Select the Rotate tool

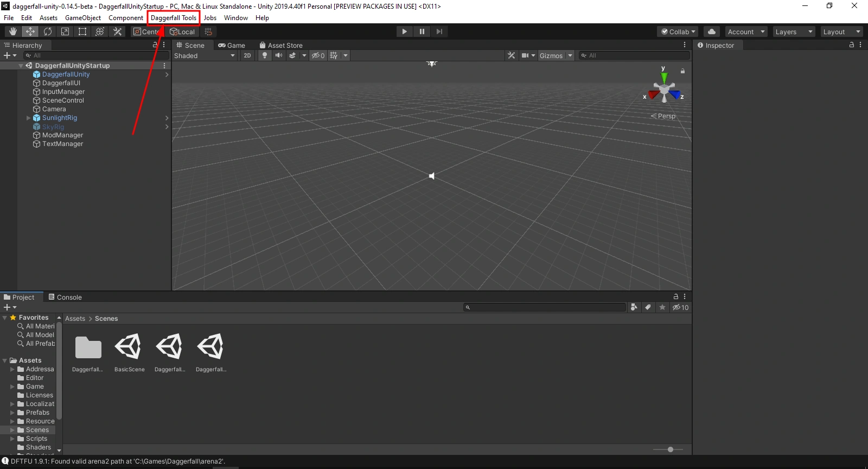click(48, 31)
